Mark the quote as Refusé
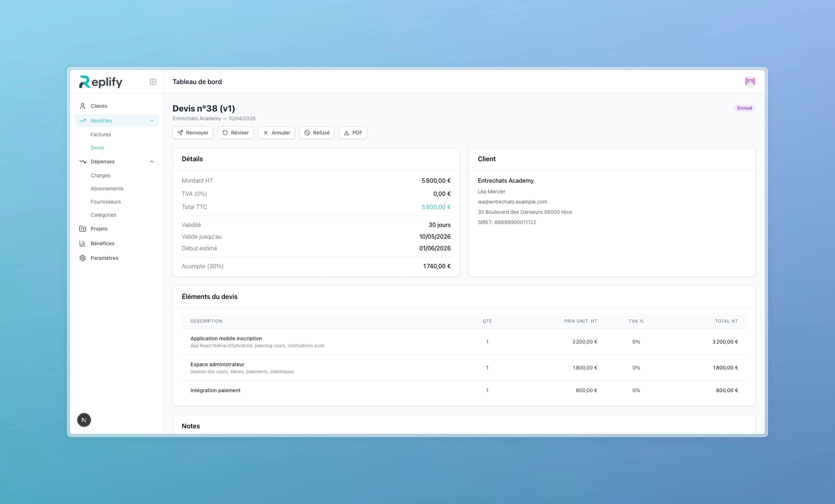The height and width of the screenshot is (504, 835). click(317, 132)
